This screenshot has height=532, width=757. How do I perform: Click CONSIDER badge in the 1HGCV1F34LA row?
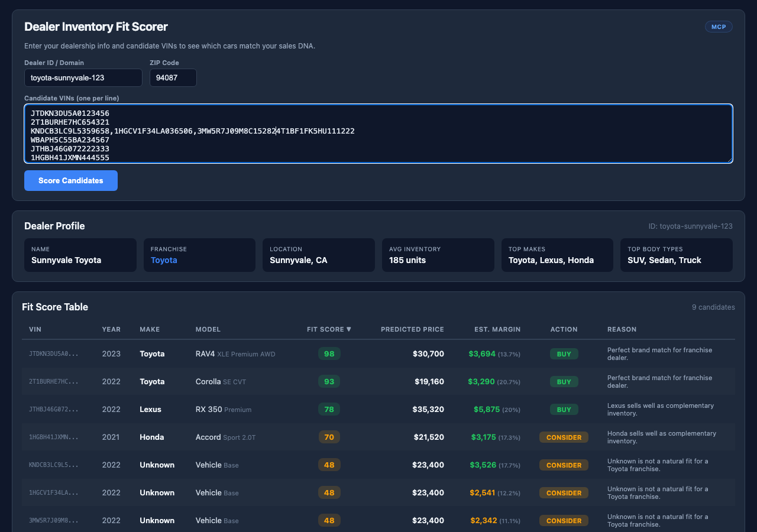click(x=564, y=493)
